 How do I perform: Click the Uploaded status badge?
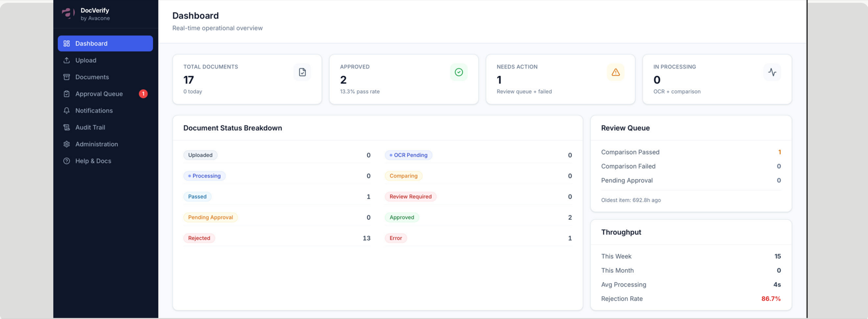[x=200, y=155]
